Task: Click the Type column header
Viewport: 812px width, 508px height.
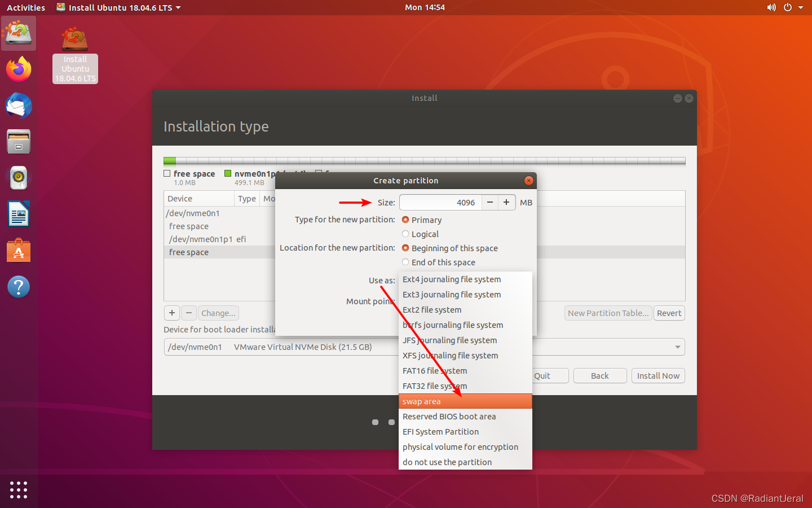Action: (247, 199)
